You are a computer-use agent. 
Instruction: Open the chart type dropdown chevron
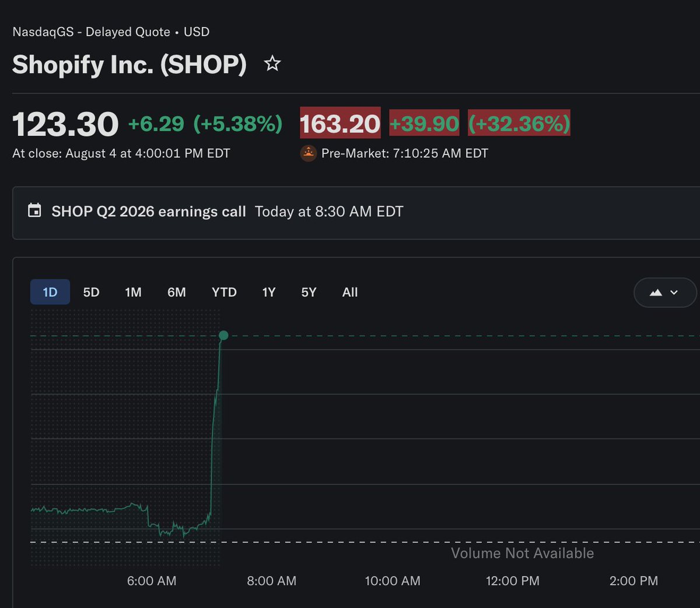674,293
